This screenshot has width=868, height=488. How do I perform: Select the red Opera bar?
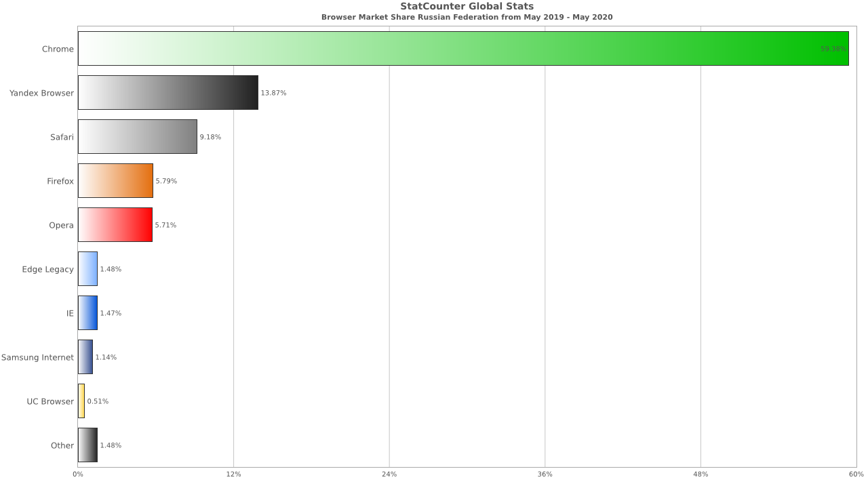click(115, 225)
